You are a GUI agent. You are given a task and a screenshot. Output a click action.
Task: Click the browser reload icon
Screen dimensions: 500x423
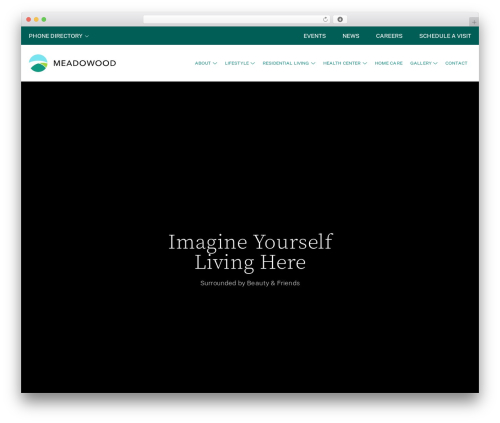tap(325, 20)
